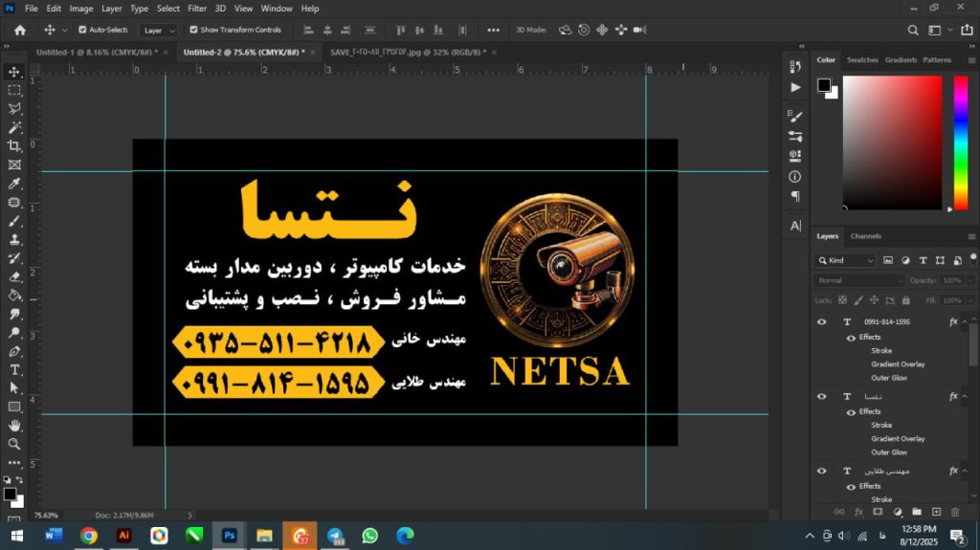Click the 75.63% zoom level field
Screen dimensions: 980x550
pos(46,516)
